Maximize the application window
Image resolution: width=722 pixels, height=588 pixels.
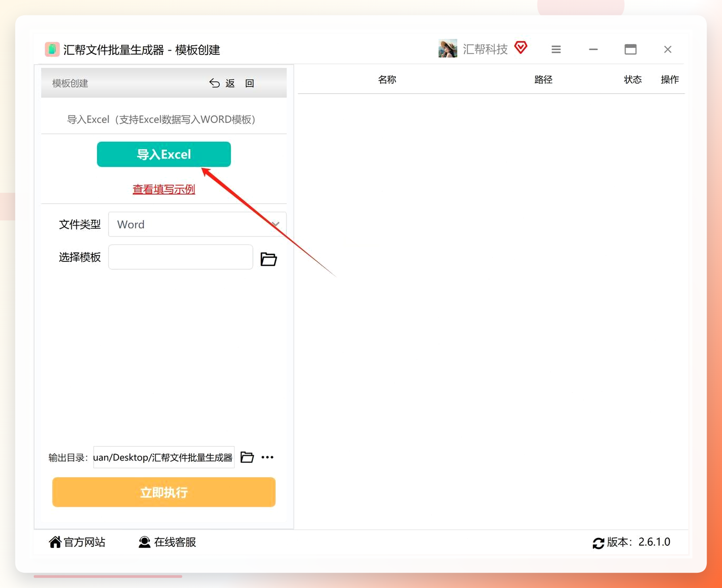tap(630, 50)
